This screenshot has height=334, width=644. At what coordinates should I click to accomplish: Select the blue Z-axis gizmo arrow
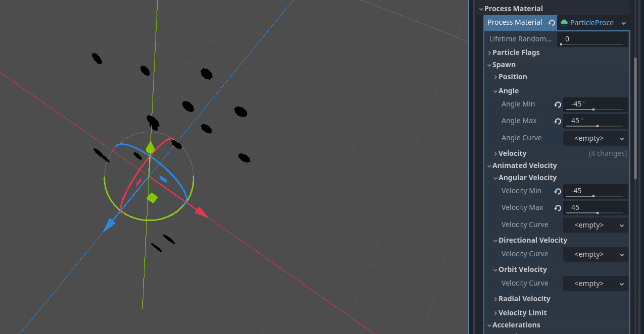109,226
